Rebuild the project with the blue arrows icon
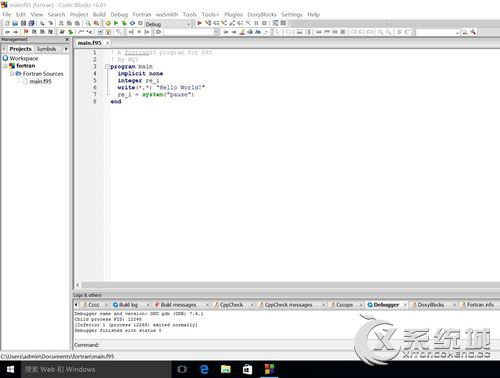 tap(132, 23)
